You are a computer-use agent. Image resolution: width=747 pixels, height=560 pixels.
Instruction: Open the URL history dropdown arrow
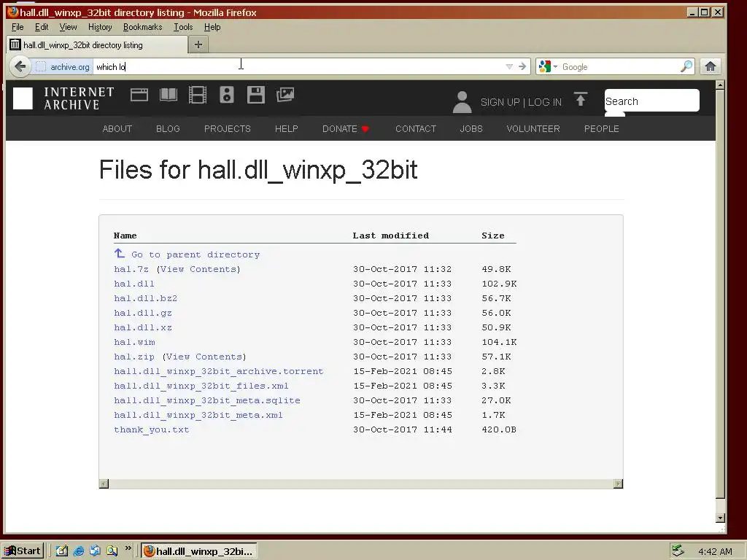click(509, 66)
